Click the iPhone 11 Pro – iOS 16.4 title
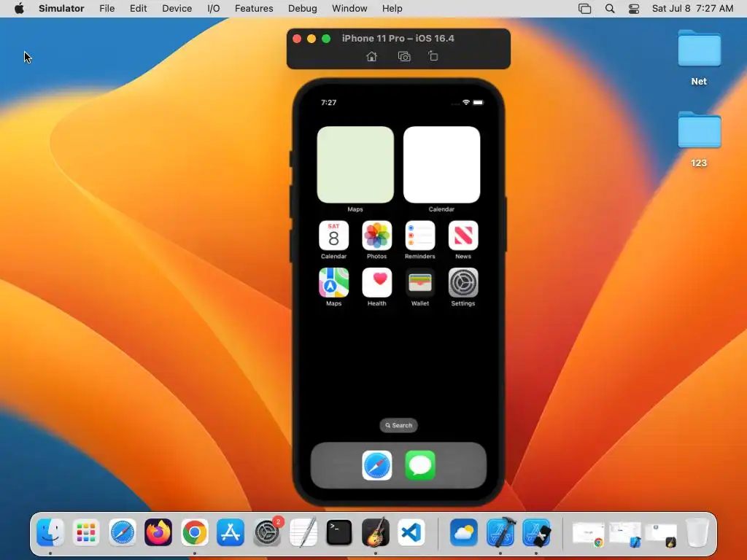The height and width of the screenshot is (560, 747). (398, 39)
